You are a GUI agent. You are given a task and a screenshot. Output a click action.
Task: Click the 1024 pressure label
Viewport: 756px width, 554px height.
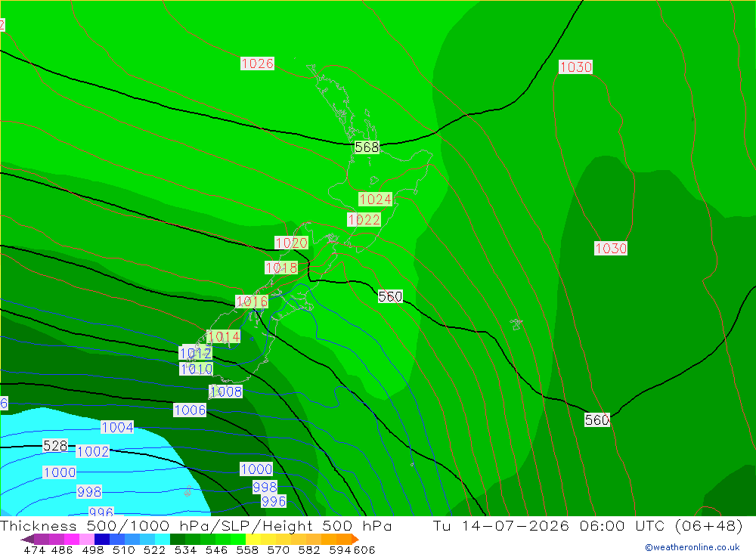(376, 199)
